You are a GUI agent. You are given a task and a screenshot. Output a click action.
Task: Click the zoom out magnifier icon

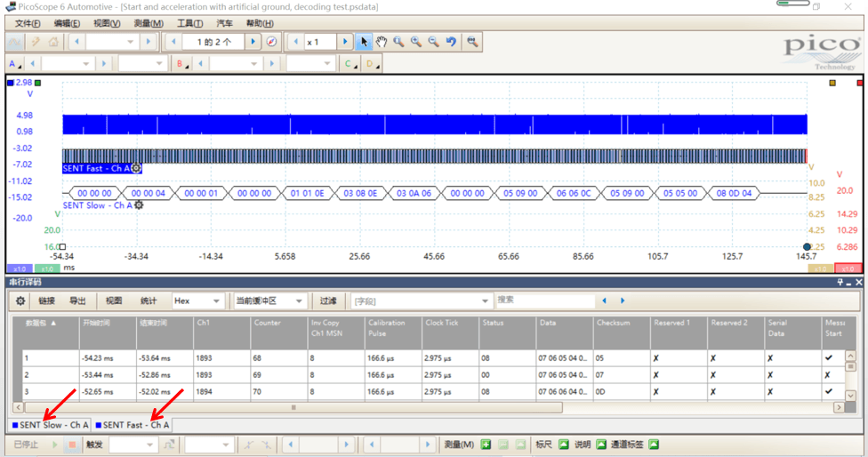pyautogui.click(x=434, y=42)
